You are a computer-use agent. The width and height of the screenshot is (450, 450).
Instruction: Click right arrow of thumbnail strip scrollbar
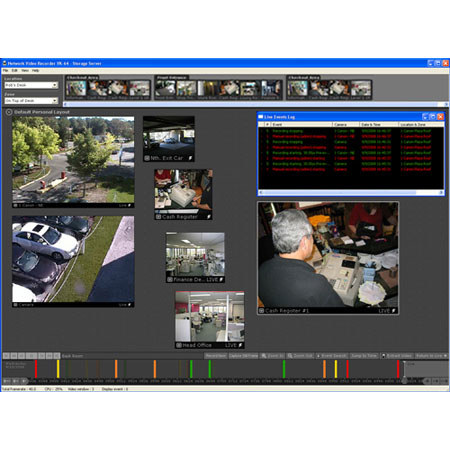(x=446, y=104)
